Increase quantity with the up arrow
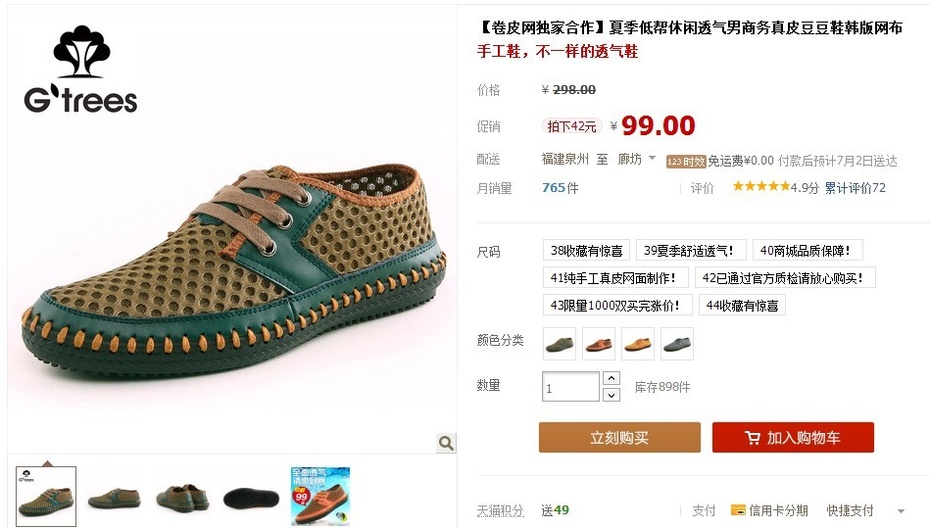The image size is (930, 528). click(611, 377)
